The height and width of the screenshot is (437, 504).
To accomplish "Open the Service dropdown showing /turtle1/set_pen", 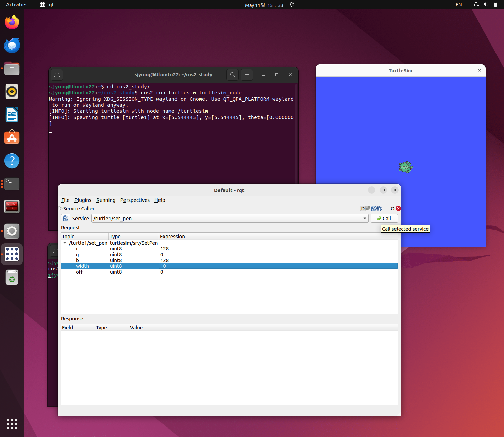I will coord(230,218).
